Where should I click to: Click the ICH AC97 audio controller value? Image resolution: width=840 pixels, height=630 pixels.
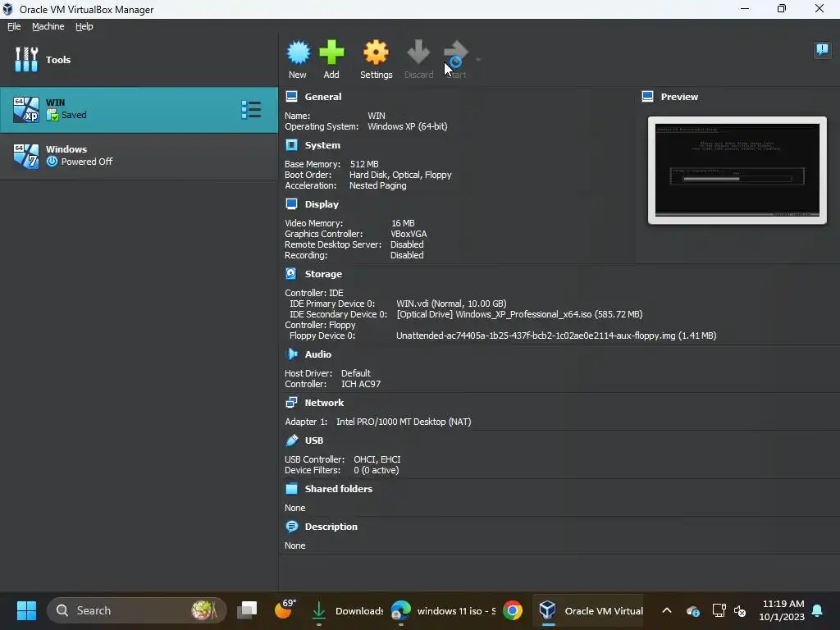pos(361,384)
